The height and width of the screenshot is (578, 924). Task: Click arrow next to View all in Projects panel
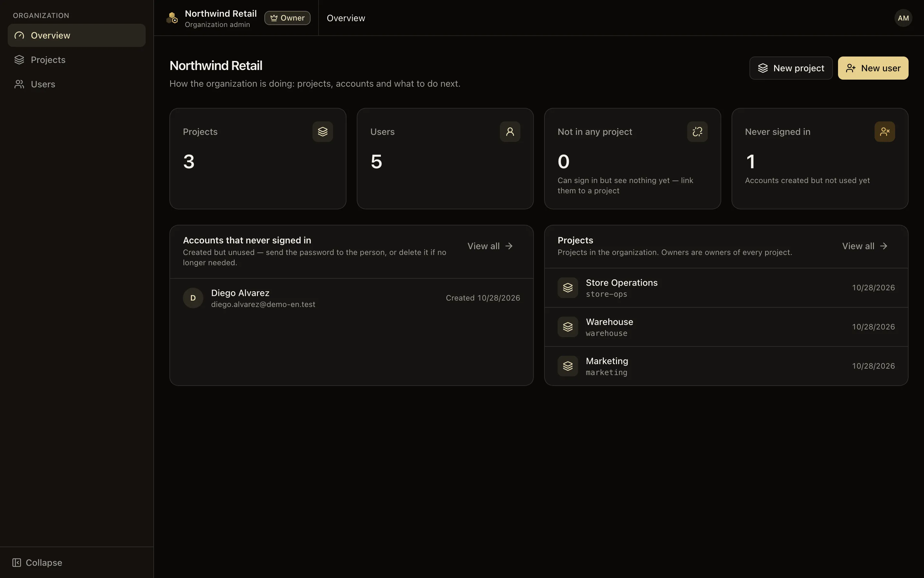click(884, 246)
